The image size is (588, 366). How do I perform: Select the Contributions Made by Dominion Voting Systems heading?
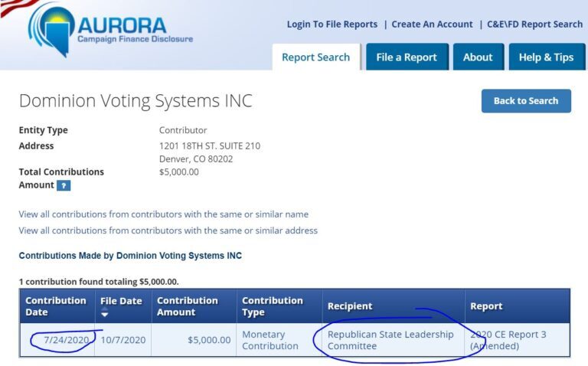pos(130,256)
